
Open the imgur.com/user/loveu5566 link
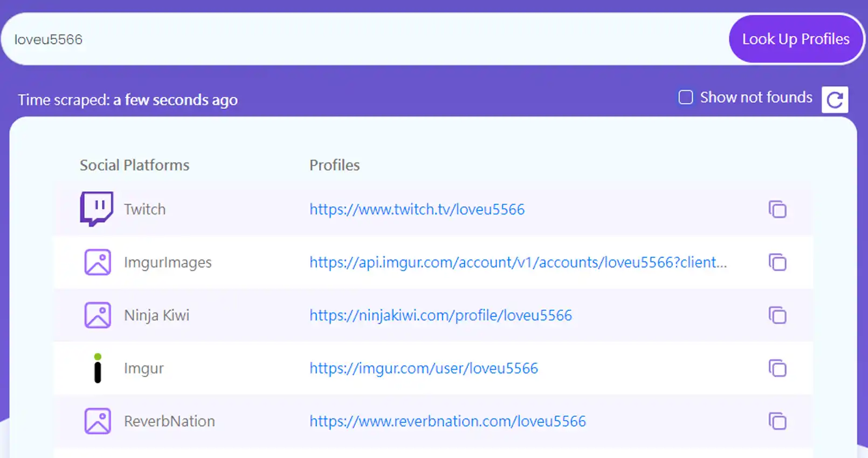(423, 368)
